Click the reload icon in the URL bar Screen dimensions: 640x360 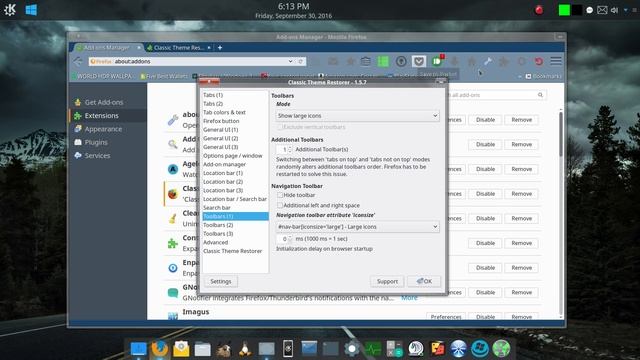pos(301,61)
